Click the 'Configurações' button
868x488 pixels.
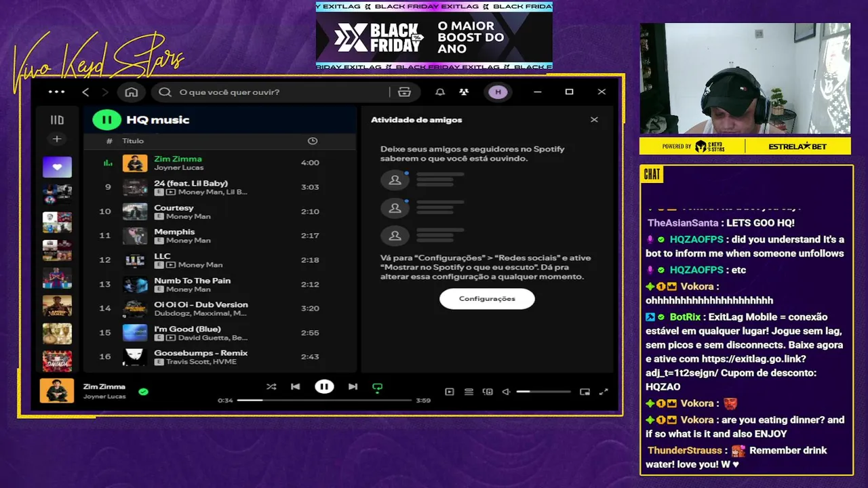pyautogui.click(x=487, y=299)
